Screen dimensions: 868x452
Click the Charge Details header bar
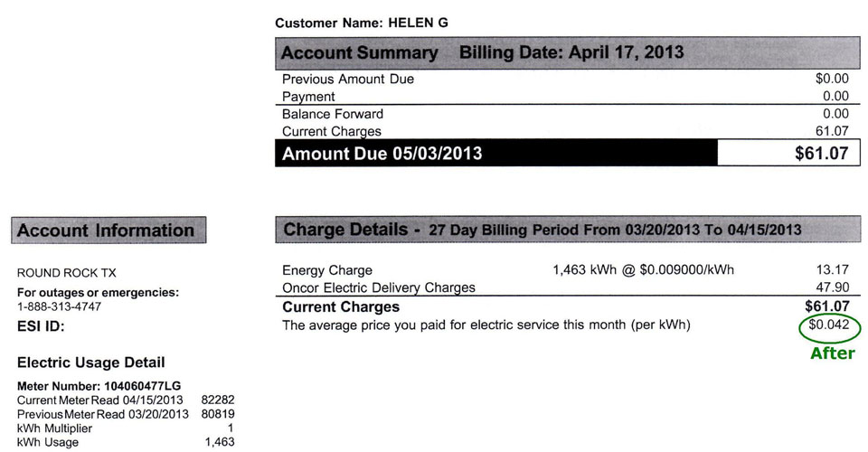point(568,230)
